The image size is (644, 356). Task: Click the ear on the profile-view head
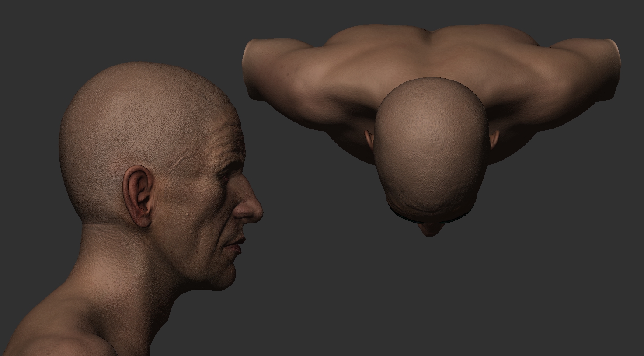pyautogui.click(x=139, y=195)
